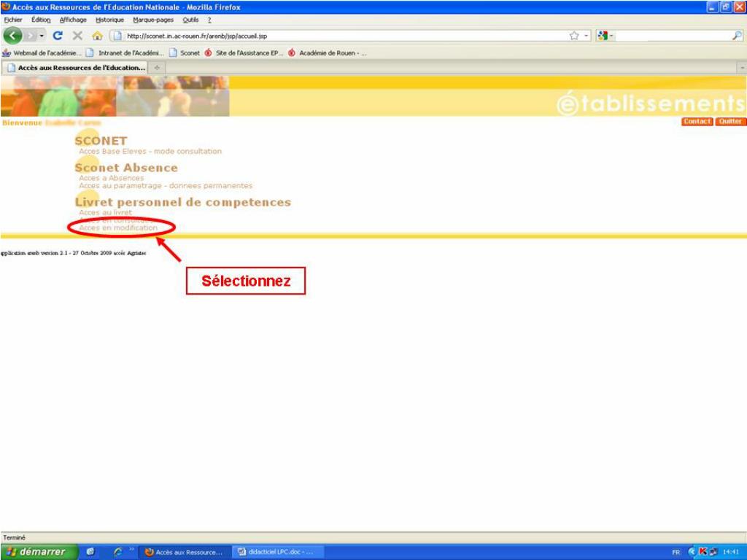Click show desktop quick launch icon
The height and width of the screenshot is (560, 747).
click(x=90, y=552)
